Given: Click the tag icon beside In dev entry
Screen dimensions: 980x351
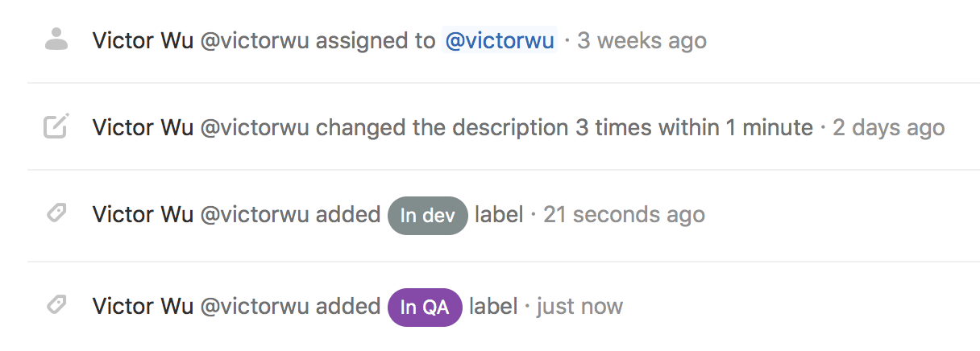Looking at the screenshot, I should pyautogui.click(x=56, y=214).
